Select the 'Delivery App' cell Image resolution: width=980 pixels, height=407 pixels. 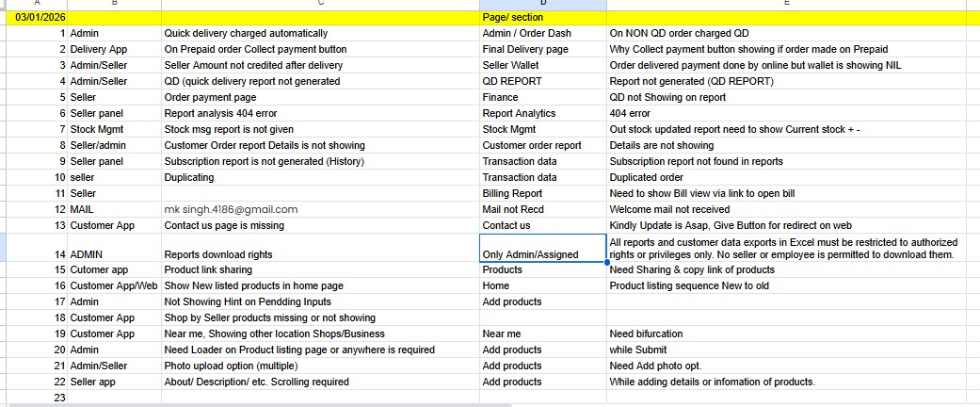(x=114, y=50)
